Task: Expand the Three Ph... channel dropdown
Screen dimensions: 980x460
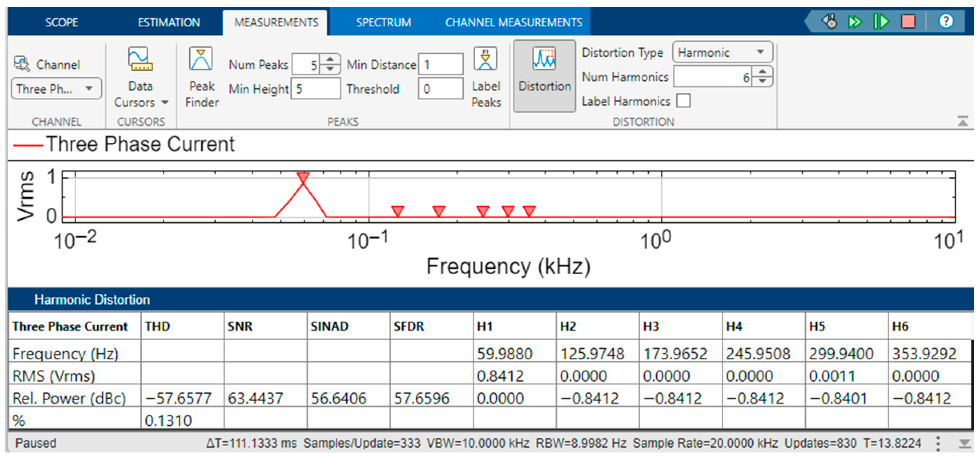Action: click(56, 89)
